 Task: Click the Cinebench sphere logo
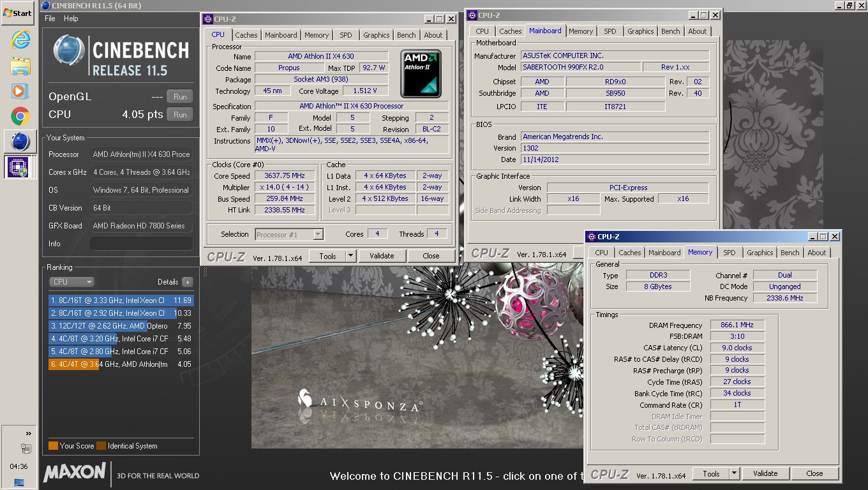[69, 51]
